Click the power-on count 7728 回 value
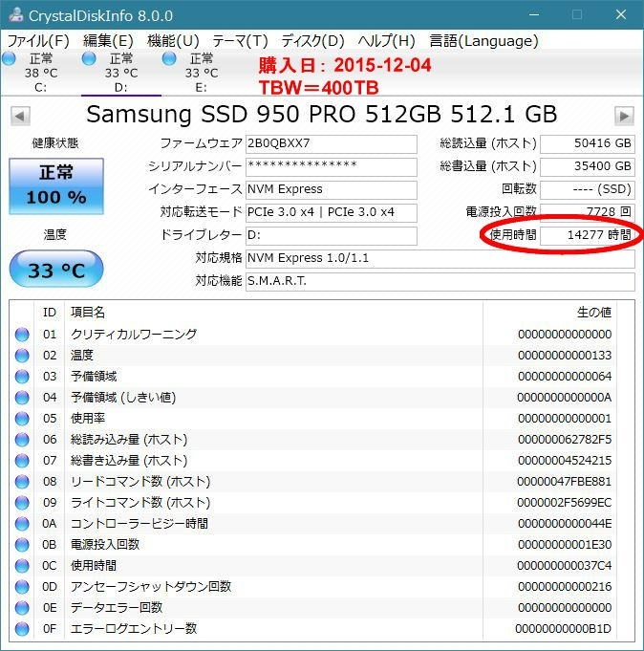This screenshot has width=644, height=651. point(588,212)
